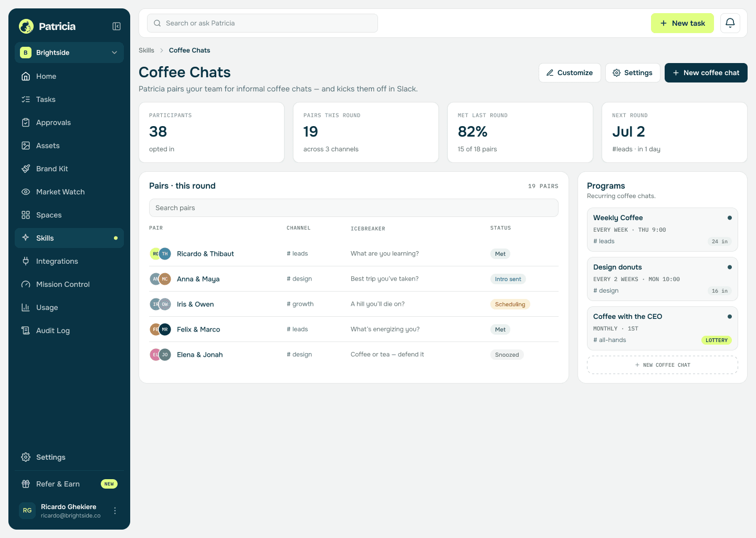756x538 pixels.
Task: Go to Integrations plug icon
Action: coord(26,261)
